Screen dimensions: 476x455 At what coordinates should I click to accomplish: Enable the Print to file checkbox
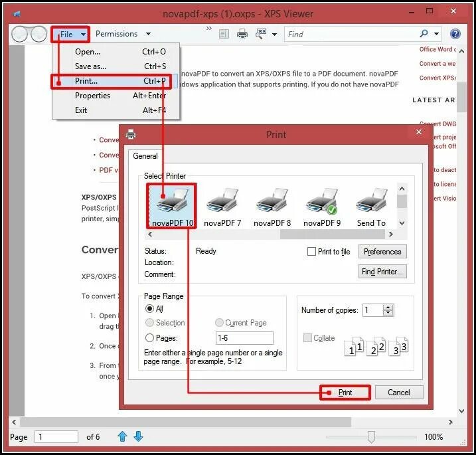311,252
